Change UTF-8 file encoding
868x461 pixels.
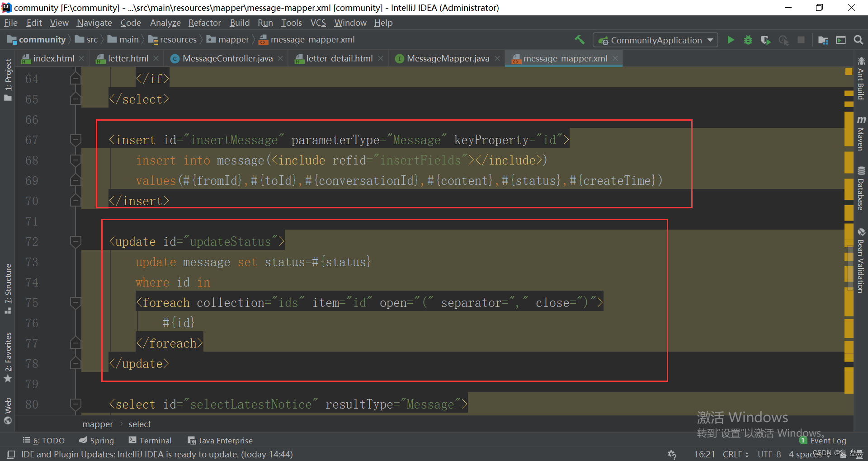tap(769, 454)
